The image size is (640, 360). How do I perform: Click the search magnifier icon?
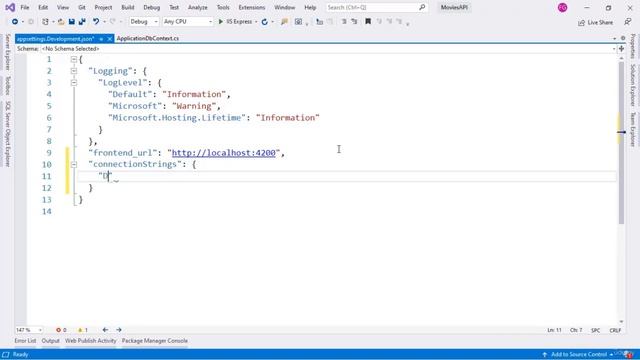pyautogui.click(x=422, y=7)
